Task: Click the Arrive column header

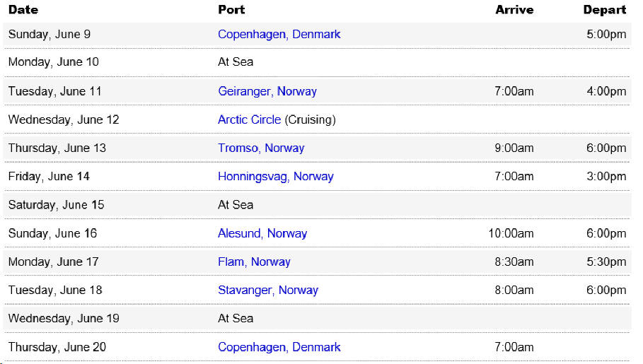Action: click(x=514, y=10)
